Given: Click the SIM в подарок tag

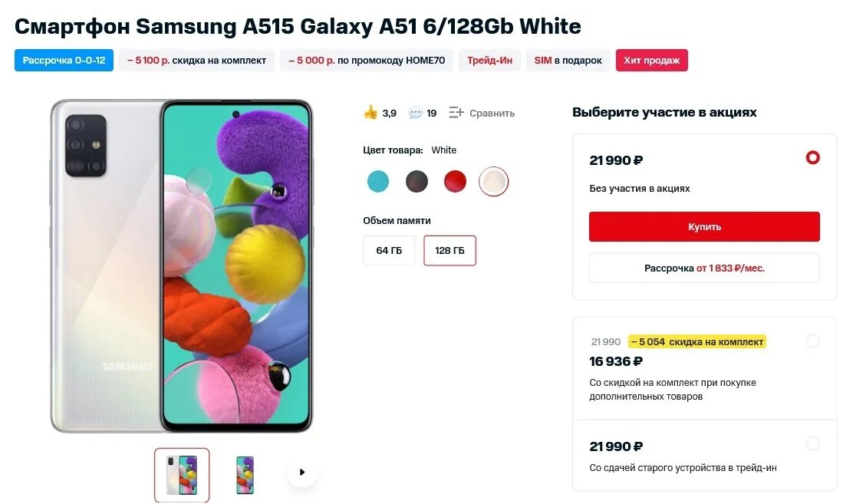Looking at the screenshot, I should [568, 61].
